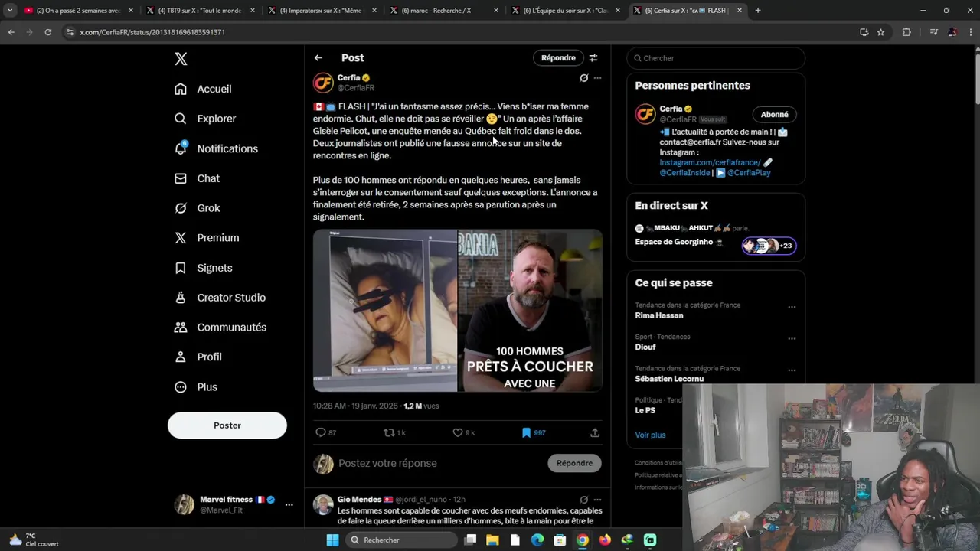980x551 pixels.
Task: Open Grok icon on Gio Mendes reply
Action: click(x=584, y=500)
